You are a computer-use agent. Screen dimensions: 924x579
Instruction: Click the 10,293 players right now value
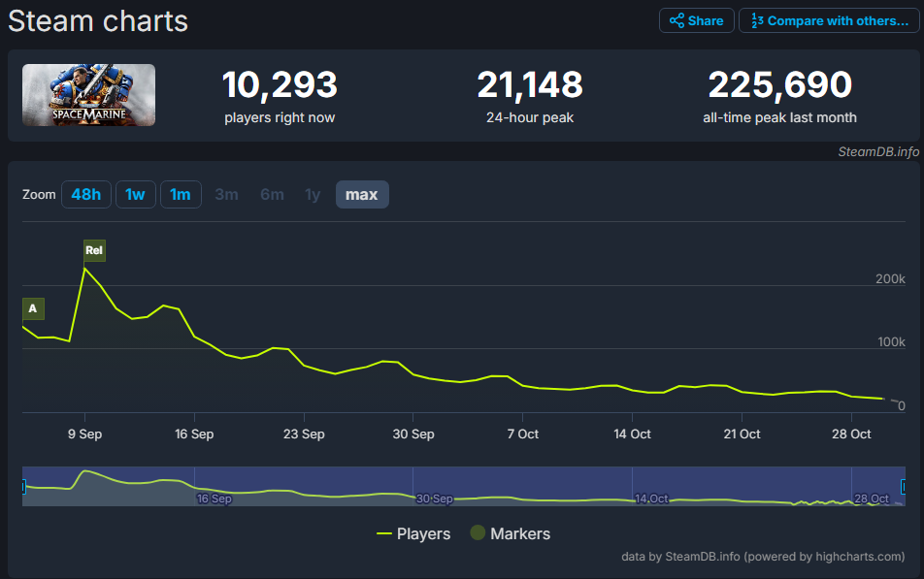pos(280,84)
